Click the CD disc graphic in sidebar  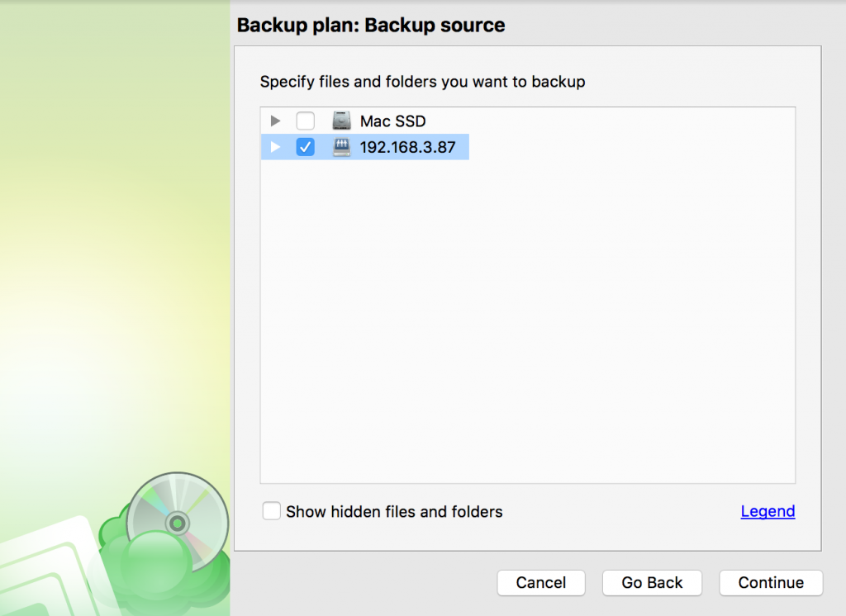[178, 522]
